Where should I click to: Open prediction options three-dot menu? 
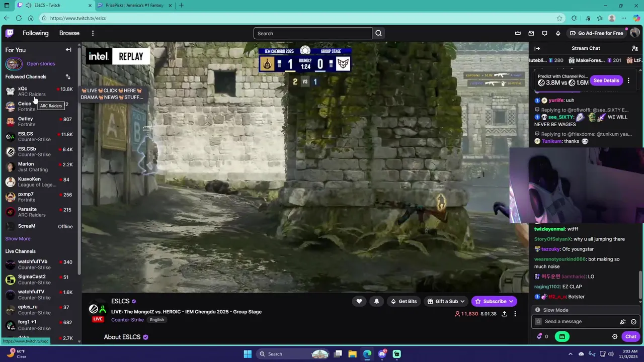(x=628, y=80)
